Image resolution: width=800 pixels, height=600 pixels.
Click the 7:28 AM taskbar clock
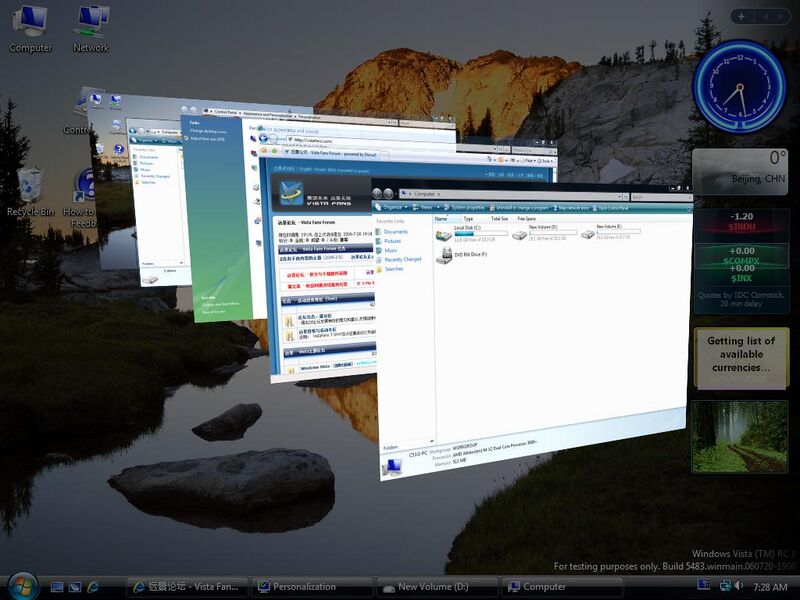(770, 587)
